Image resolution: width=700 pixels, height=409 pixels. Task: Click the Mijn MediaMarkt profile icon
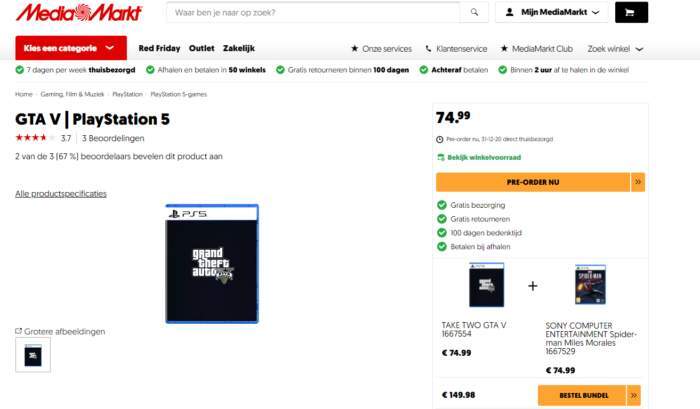pos(509,13)
